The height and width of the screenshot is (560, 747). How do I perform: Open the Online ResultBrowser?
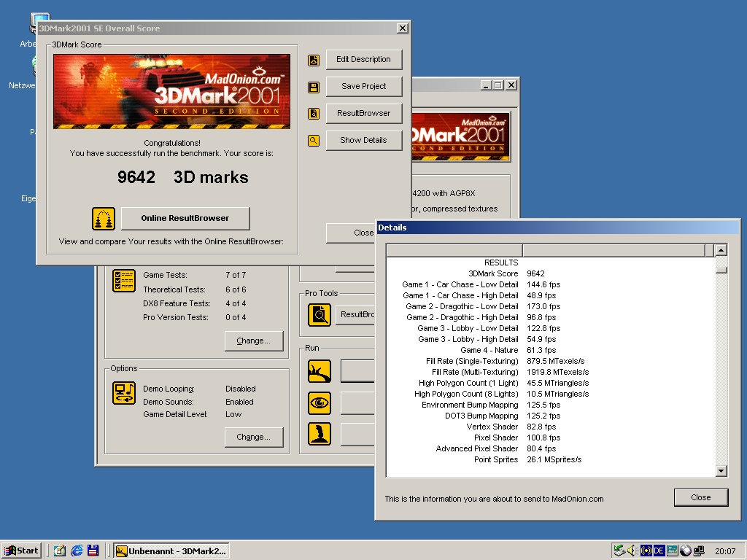[x=185, y=218]
